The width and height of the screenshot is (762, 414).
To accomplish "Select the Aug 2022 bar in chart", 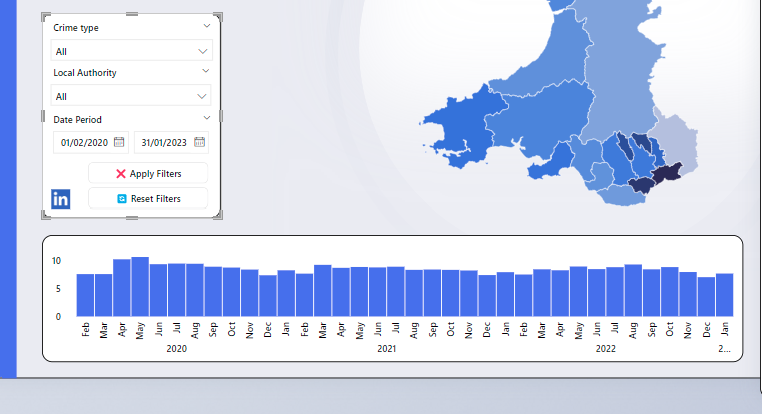I will [x=633, y=291].
